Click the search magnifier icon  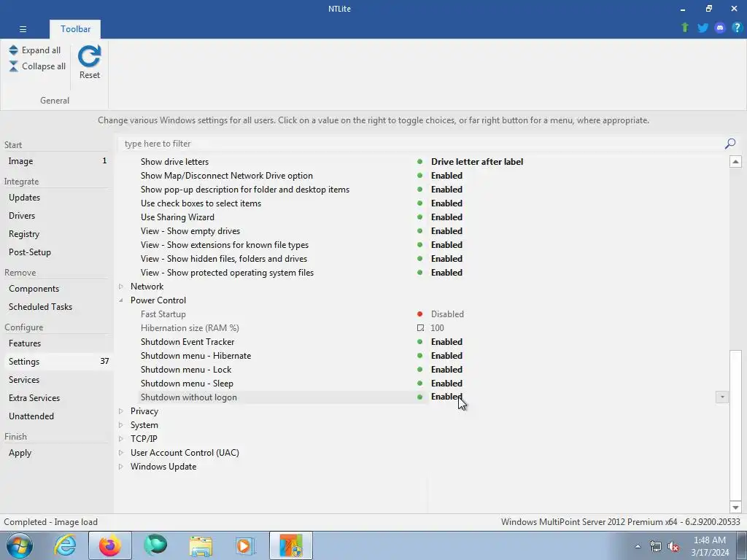(x=729, y=144)
